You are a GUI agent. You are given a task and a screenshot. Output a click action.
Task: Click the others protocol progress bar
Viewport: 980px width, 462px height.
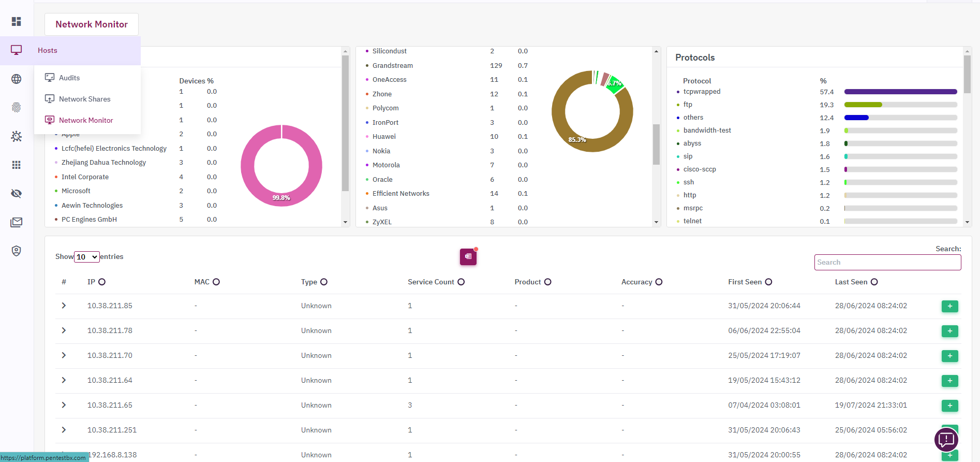[x=900, y=118]
